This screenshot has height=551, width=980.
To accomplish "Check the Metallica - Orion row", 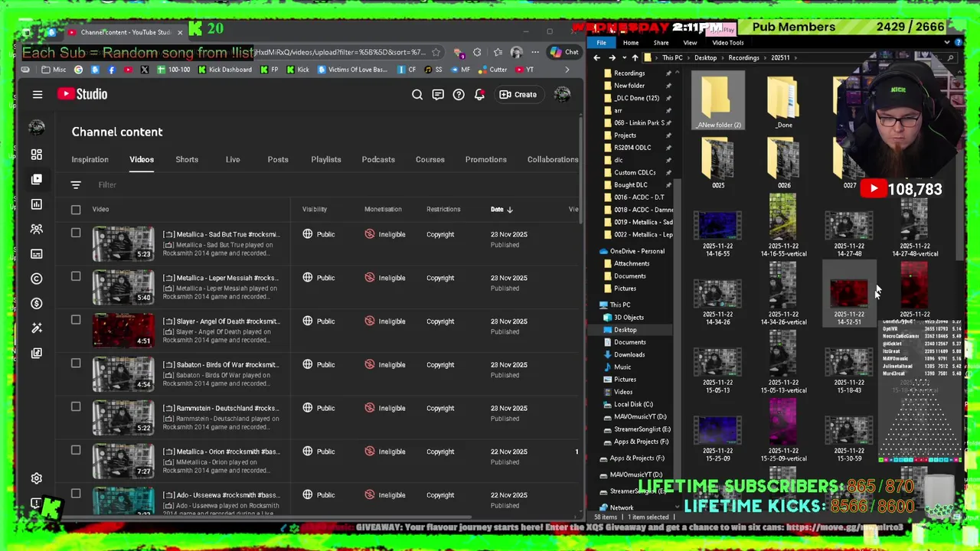I will [x=76, y=450].
